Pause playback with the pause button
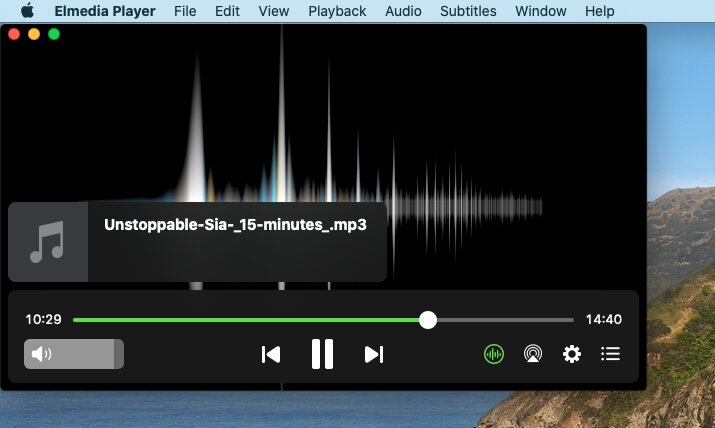This screenshot has width=715, height=428. [x=322, y=354]
